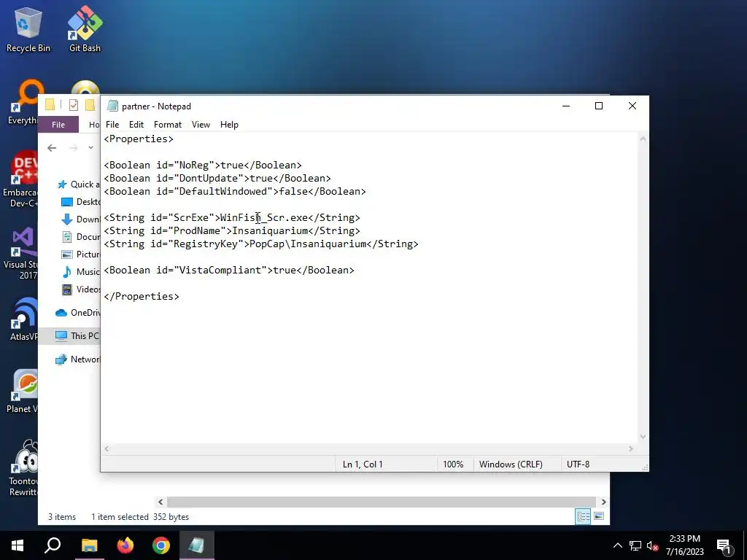Select Desktop in Explorer sidebar

click(81, 202)
